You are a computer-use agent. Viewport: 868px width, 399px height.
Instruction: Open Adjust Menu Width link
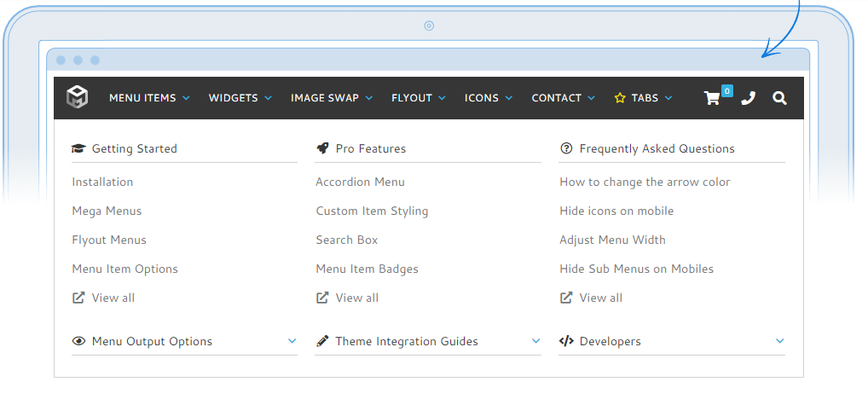tap(613, 240)
